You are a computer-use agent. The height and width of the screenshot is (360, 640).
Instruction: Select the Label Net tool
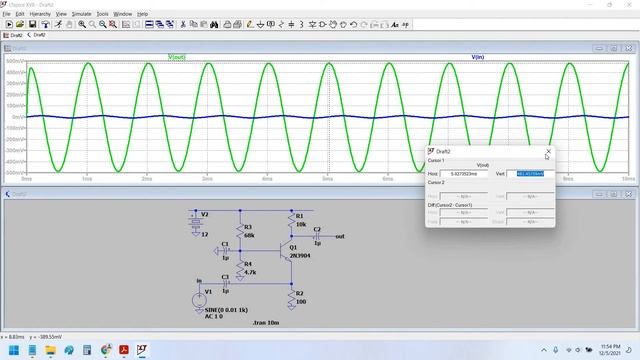271,24
